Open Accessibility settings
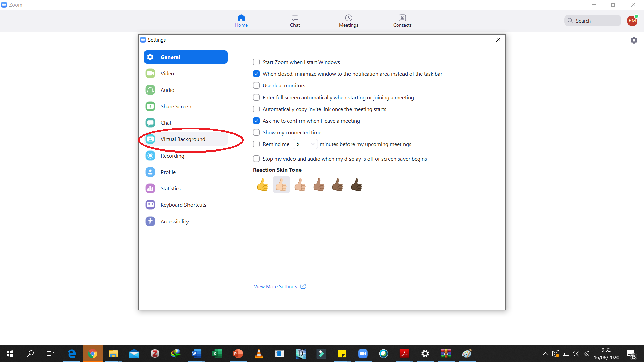This screenshot has height=362, width=644. click(174, 221)
